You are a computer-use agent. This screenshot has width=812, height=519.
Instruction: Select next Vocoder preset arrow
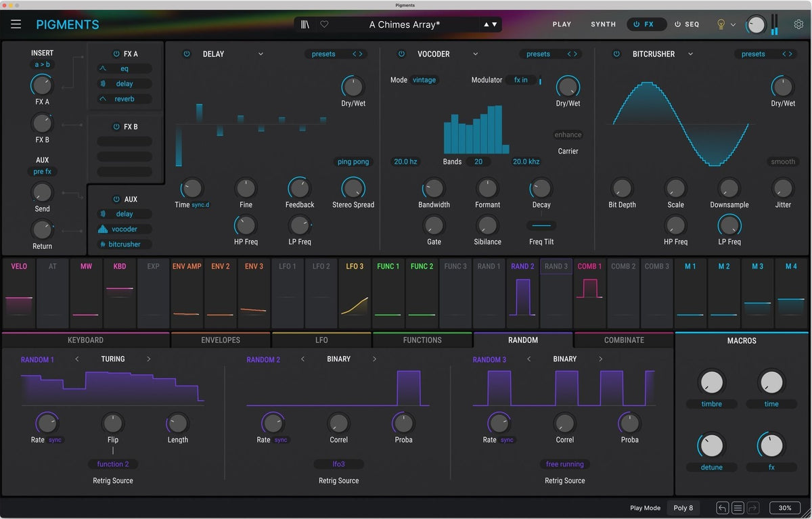[x=576, y=54]
